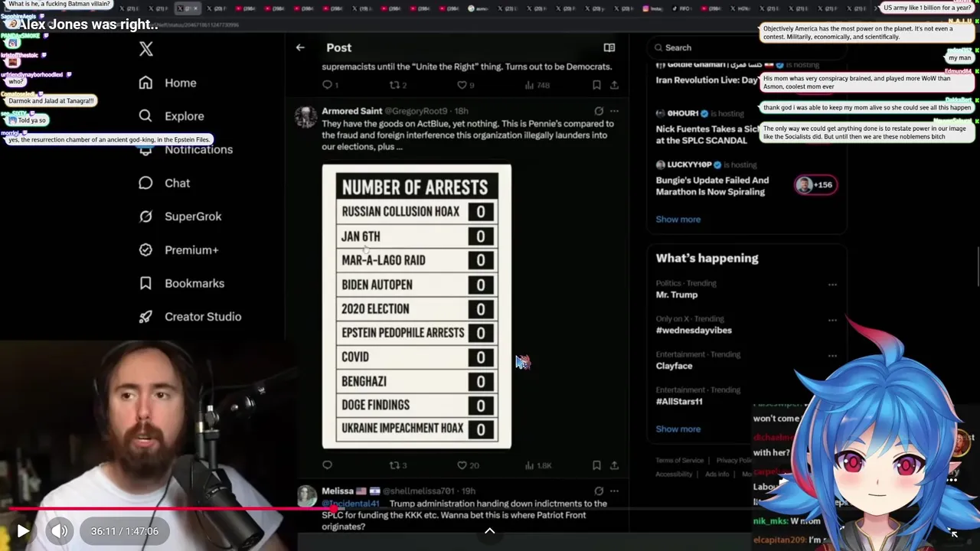Click the Bookmarks ribbon icon

[145, 283]
